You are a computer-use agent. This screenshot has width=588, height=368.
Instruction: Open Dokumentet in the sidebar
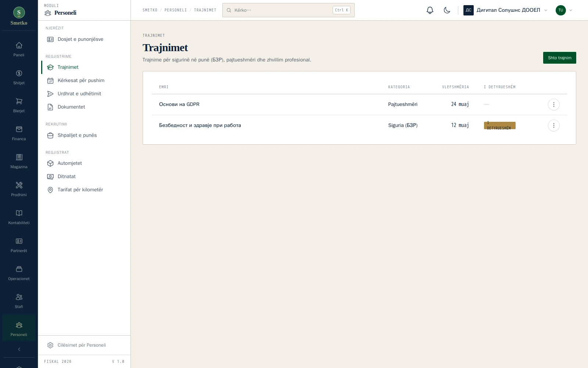tap(84, 107)
